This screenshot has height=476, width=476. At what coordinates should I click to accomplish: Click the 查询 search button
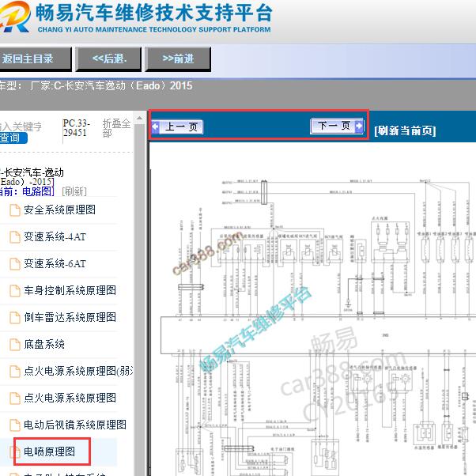pos(13,138)
